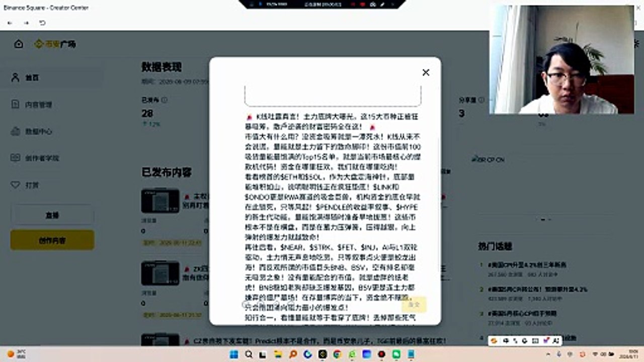This screenshot has width=644, height=362.
Task: Open the Windows Start menu
Action: click(234, 354)
